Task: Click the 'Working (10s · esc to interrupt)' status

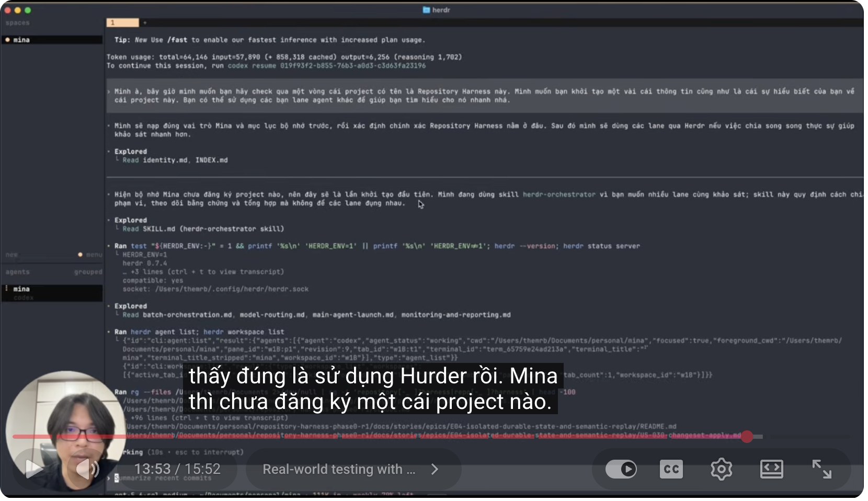Action: [x=184, y=452]
